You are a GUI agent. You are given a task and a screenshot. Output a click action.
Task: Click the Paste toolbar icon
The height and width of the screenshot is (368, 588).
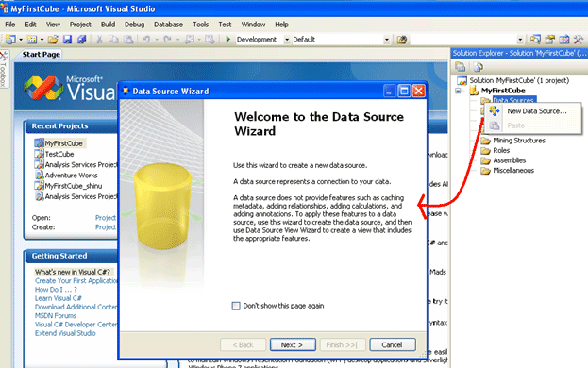(x=128, y=40)
